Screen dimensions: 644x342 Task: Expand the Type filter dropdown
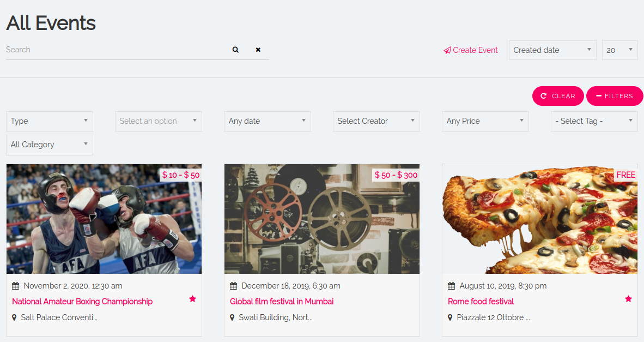coord(49,121)
